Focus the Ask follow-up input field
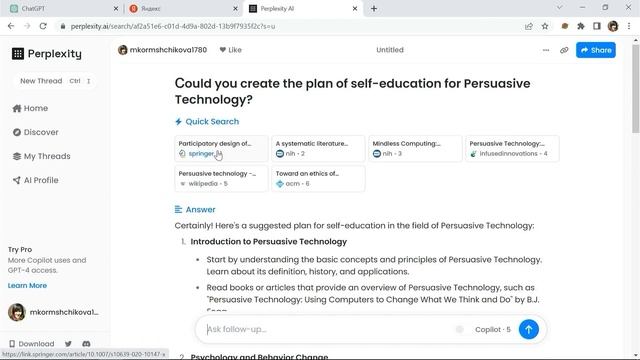 [x=327, y=329]
